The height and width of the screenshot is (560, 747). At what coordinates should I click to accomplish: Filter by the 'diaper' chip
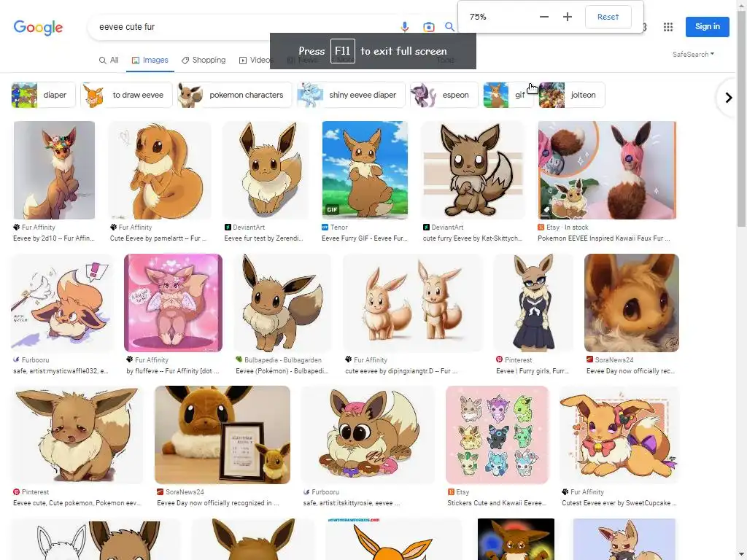point(43,95)
